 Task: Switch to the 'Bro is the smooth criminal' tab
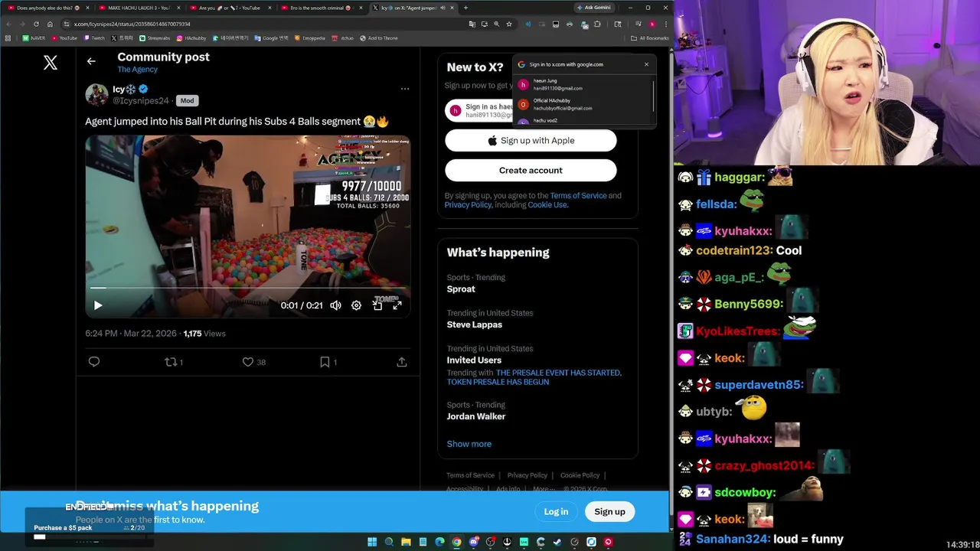[x=320, y=8]
